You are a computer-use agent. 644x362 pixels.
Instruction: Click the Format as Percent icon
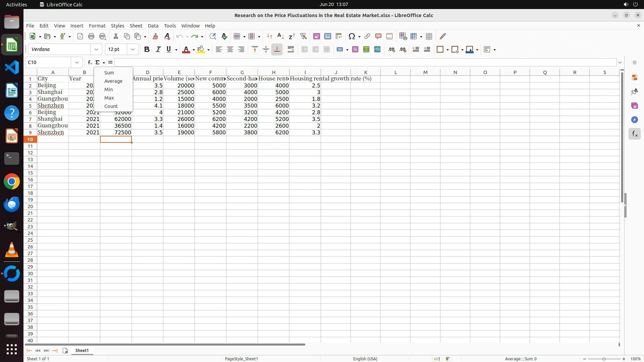(x=355, y=50)
